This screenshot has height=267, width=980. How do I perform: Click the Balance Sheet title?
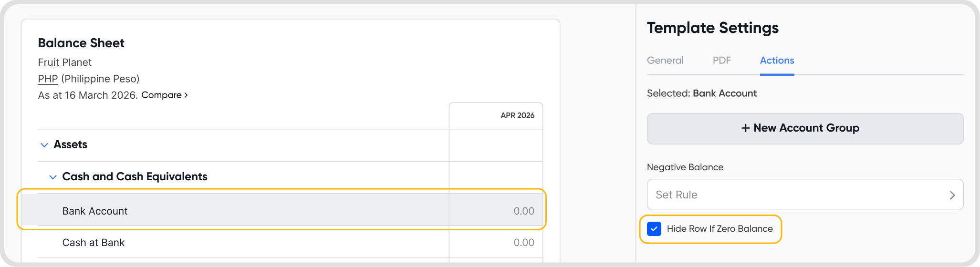click(x=81, y=43)
